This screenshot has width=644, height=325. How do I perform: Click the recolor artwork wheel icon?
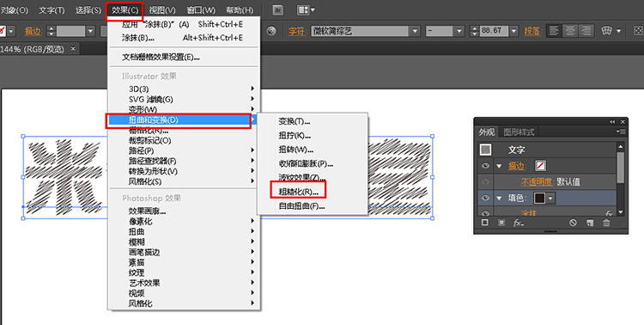(x=270, y=31)
